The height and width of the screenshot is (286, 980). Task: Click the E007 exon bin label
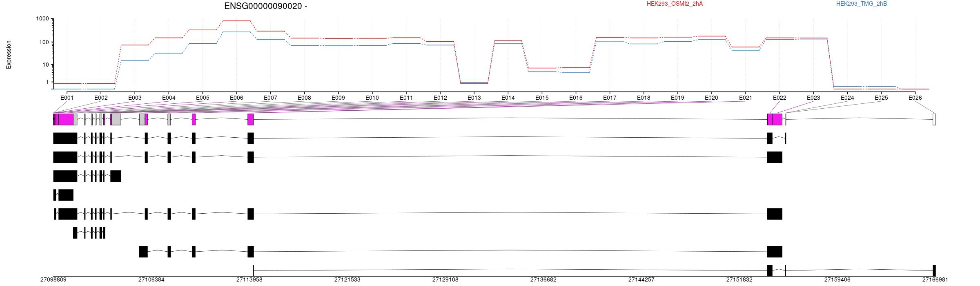click(x=270, y=98)
